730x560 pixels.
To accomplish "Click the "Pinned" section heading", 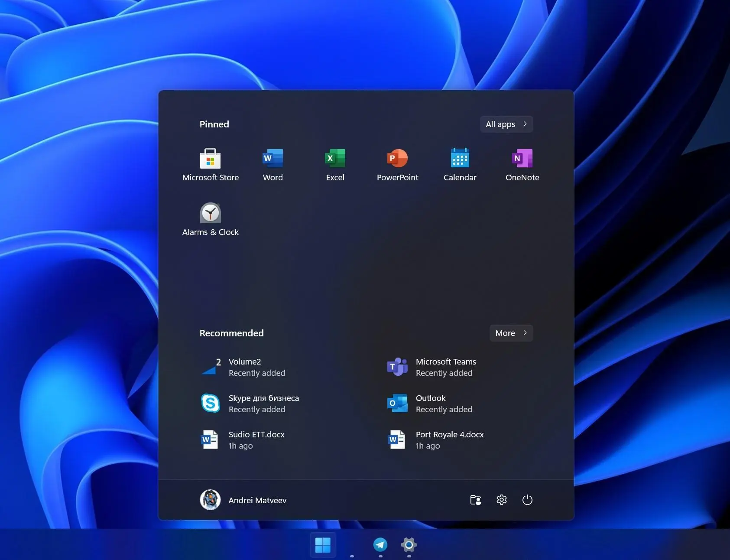I will pyautogui.click(x=214, y=124).
